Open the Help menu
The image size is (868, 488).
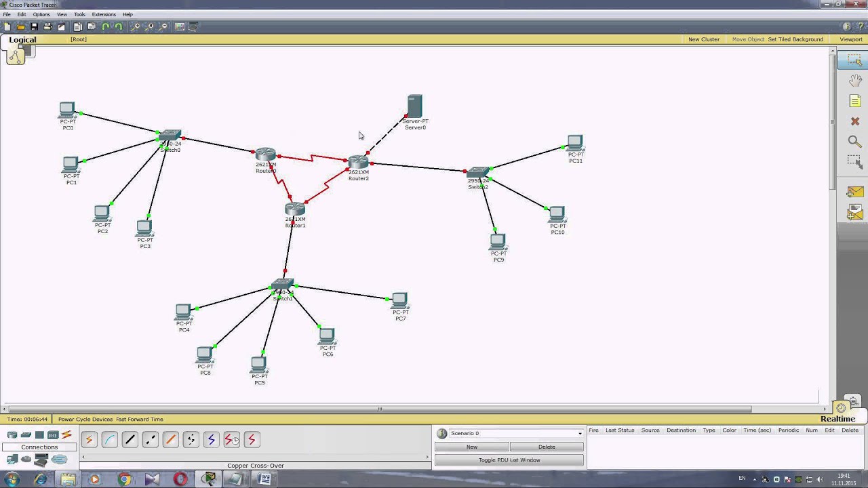pyautogui.click(x=127, y=14)
